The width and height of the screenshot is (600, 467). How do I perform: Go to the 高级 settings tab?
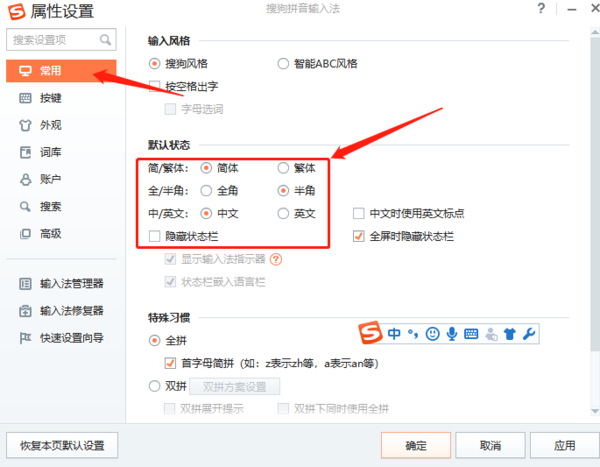[x=61, y=234]
